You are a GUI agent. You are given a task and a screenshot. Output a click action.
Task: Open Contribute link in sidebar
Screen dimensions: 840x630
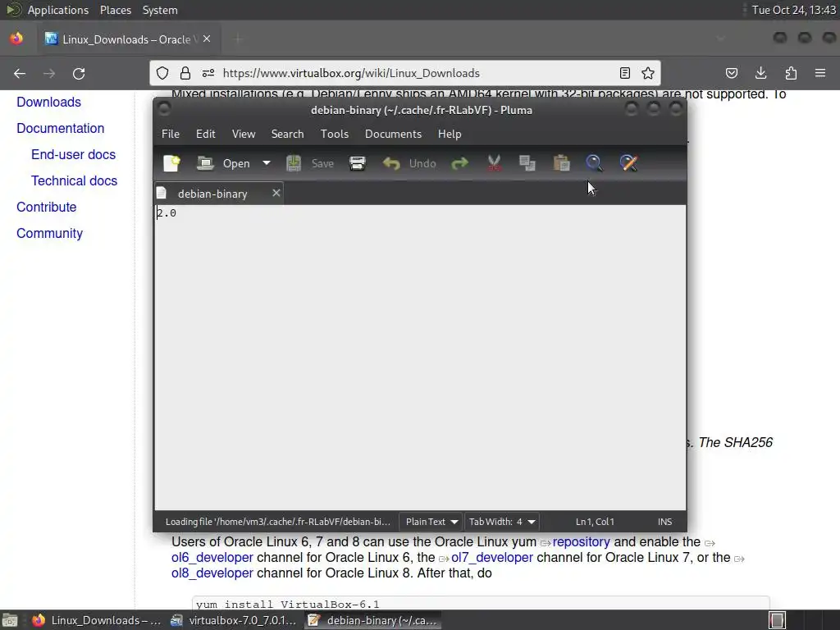pos(47,207)
